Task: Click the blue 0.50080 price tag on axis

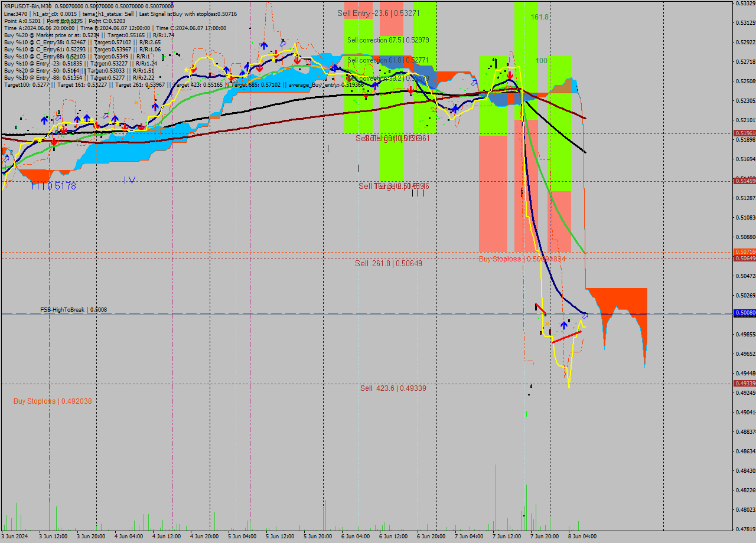Action: pyautogui.click(x=744, y=313)
